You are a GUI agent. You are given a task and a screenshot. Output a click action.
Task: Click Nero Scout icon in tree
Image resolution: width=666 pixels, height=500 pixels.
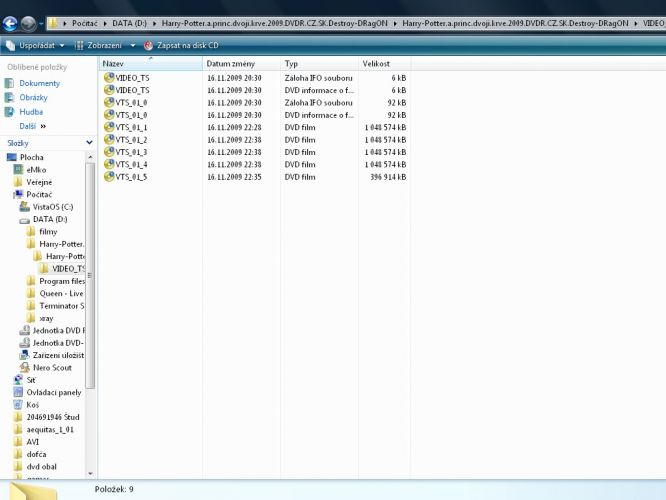click(x=25, y=367)
